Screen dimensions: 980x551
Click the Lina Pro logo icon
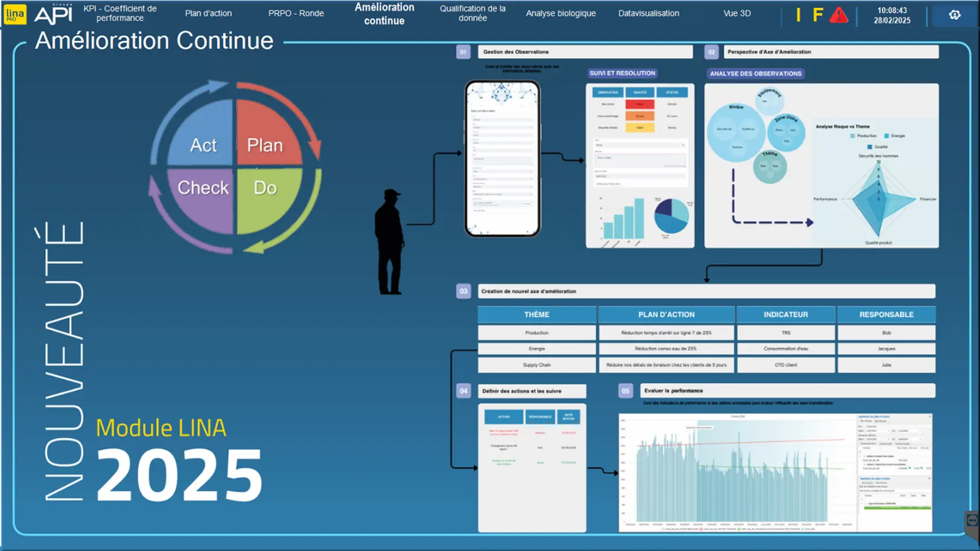tap(14, 14)
